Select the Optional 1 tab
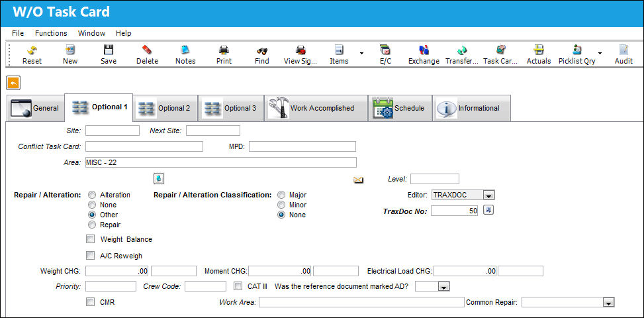The width and height of the screenshot is (644, 318). click(x=99, y=107)
